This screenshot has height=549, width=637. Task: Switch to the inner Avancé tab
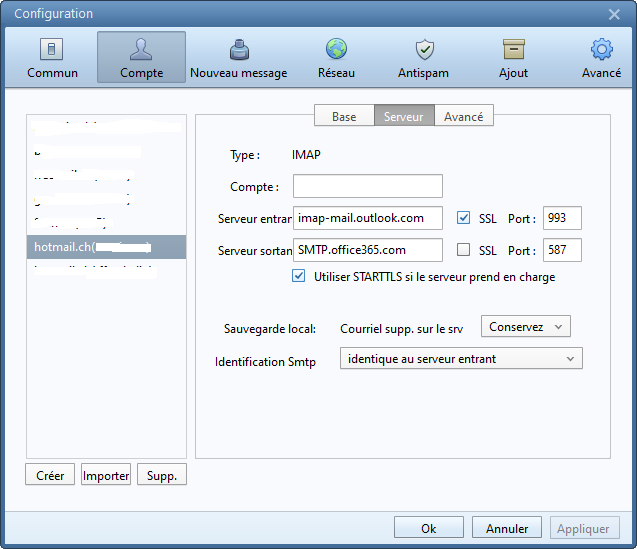pyautogui.click(x=463, y=117)
